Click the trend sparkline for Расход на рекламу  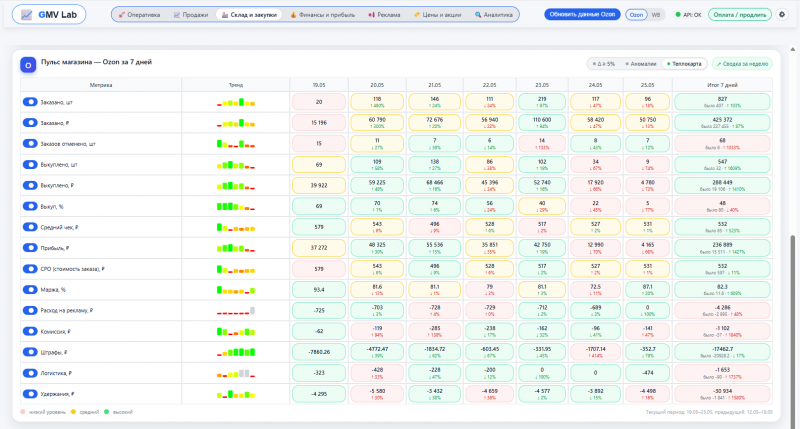(x=236, y=311)
